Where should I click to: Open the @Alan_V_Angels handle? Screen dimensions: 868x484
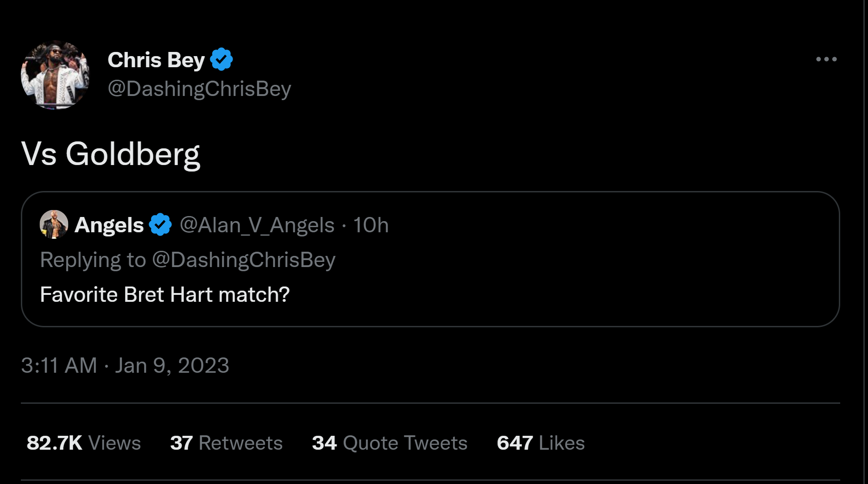click(x=257, y=225)
